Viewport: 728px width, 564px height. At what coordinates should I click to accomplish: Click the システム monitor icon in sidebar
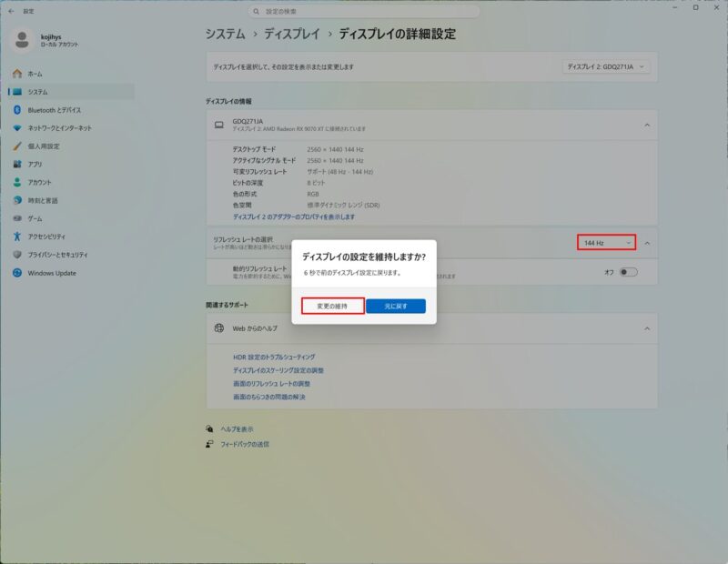[x=17, y=92]
